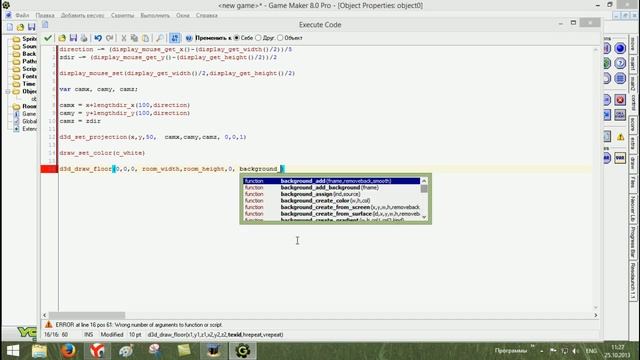Screen dimensions: 640x360
Task: Switch to Game Maker on the taskbar
Action: point(243,351)
